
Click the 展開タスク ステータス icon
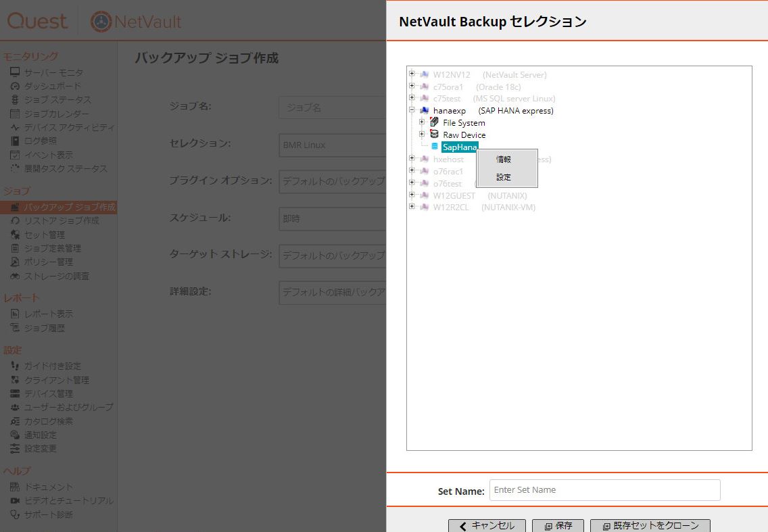pos(15,168)
